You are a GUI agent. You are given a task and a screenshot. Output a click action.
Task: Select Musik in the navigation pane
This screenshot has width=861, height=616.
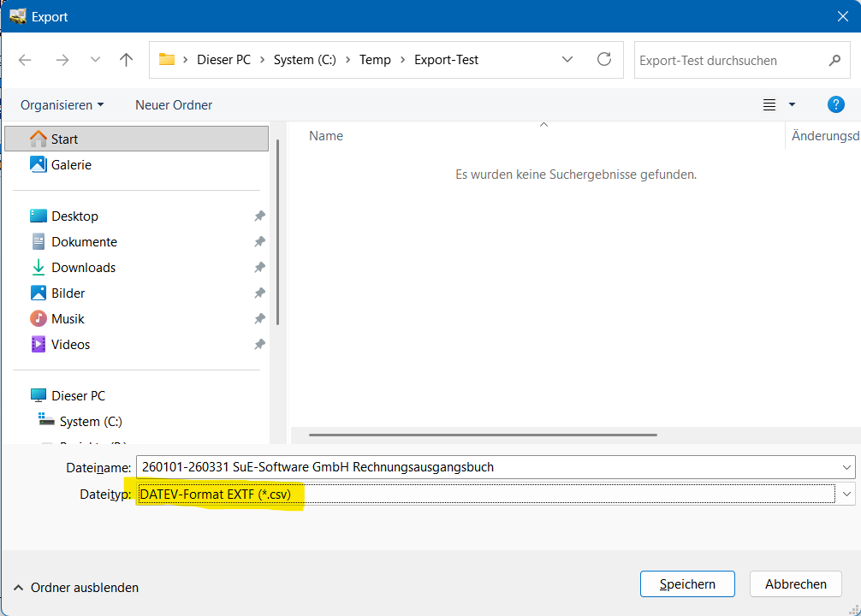coord(68,319)
